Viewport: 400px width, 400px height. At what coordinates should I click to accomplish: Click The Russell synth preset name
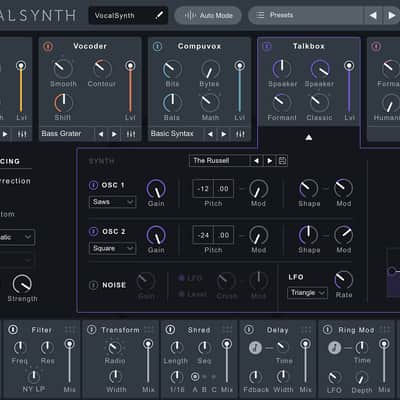[211, 161]
